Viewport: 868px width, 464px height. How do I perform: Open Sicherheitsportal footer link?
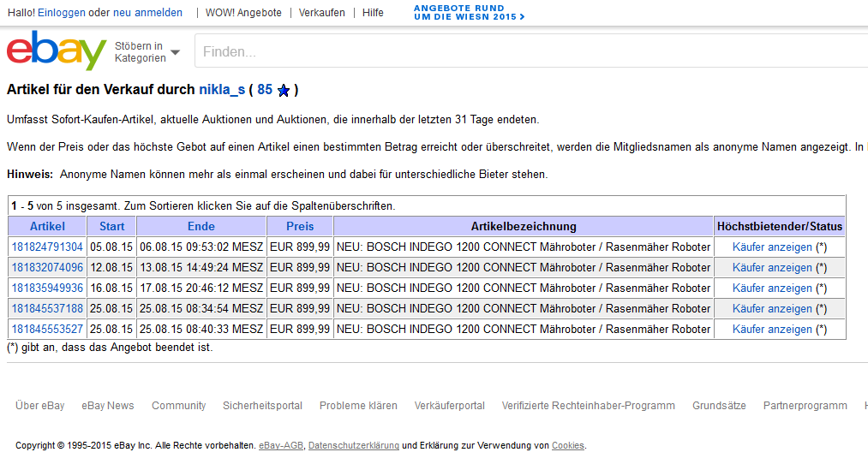tap(262, 406)
